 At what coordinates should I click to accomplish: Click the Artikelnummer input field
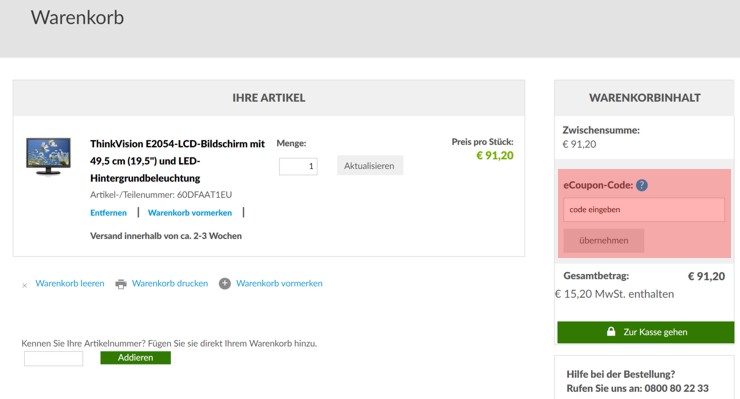coord(53,358)
